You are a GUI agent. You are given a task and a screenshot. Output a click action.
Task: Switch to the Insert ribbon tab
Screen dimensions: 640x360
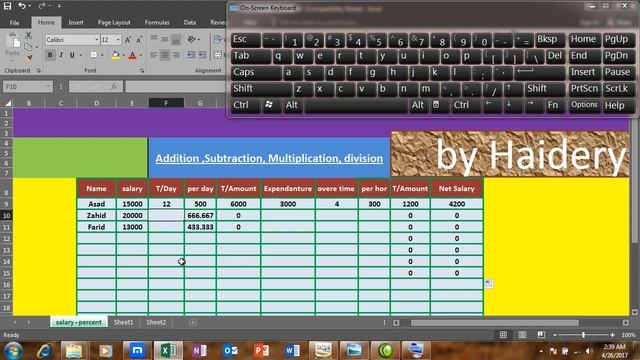[76, 22]
